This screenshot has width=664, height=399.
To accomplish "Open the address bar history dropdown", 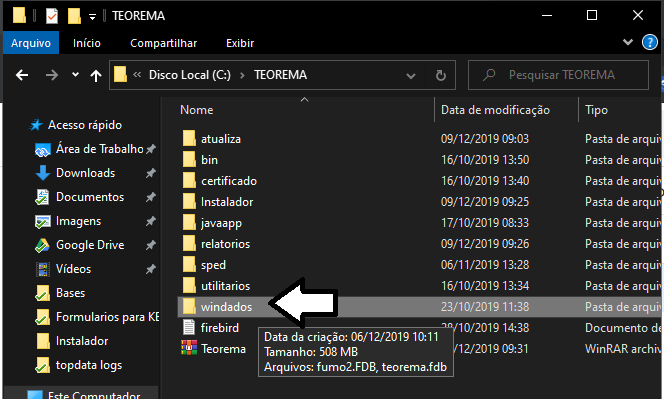I will [x=410, y=76].
